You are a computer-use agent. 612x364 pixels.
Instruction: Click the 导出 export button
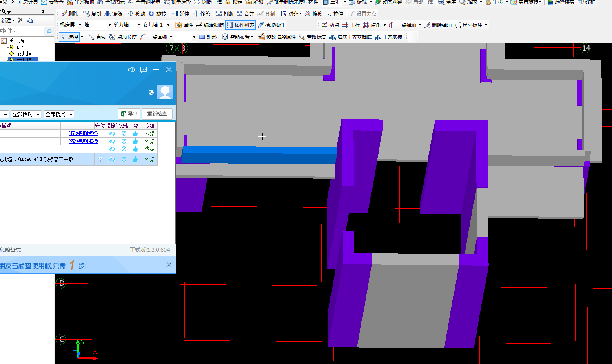click(x=129, y=114)
